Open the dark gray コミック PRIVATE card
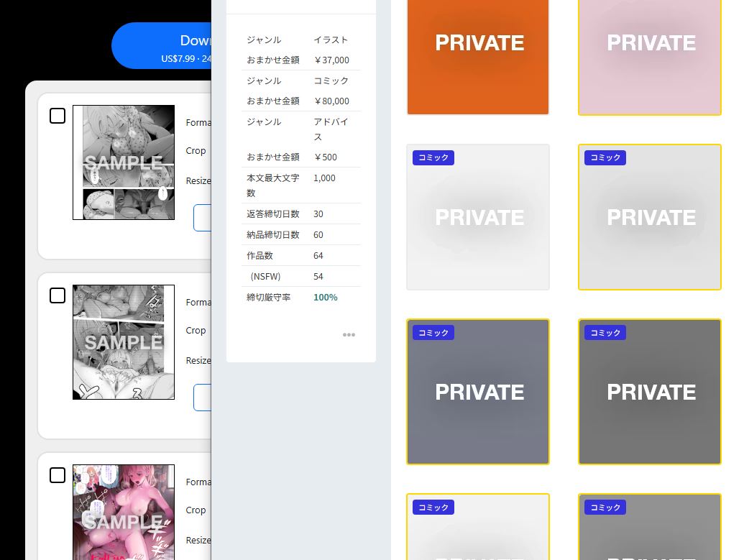744x560 pixels. pyautogui.click(x=650, y=392)
